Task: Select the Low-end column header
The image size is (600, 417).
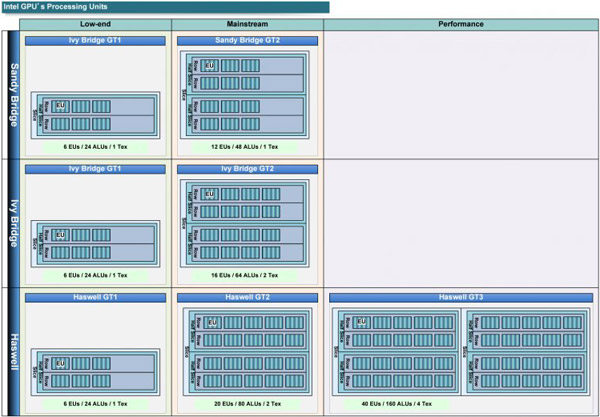Action: tap(96, 23)
